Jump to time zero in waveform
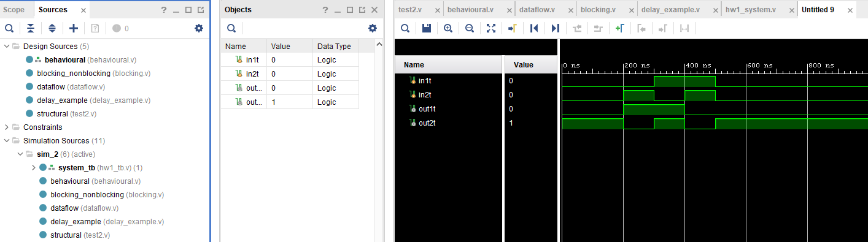This screenshot has height=242, width=868. [534, 28]
